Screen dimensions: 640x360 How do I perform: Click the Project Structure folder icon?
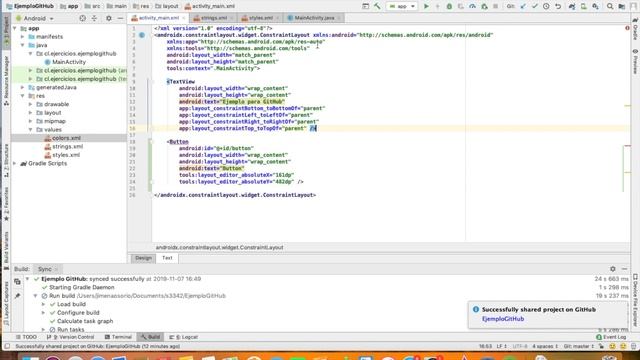(x=622, y=6)
